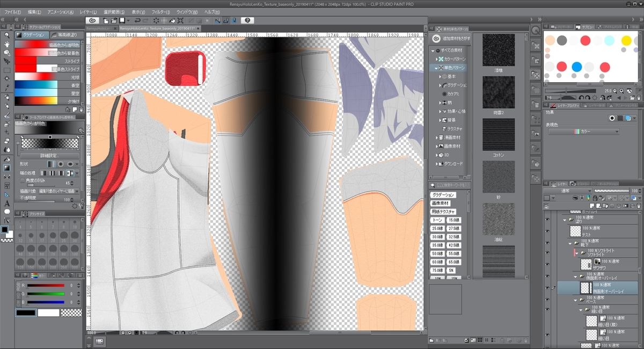This screenshot has width=644, height=349.
Task: Click delete layer trash icon
Action: [639, 206]
